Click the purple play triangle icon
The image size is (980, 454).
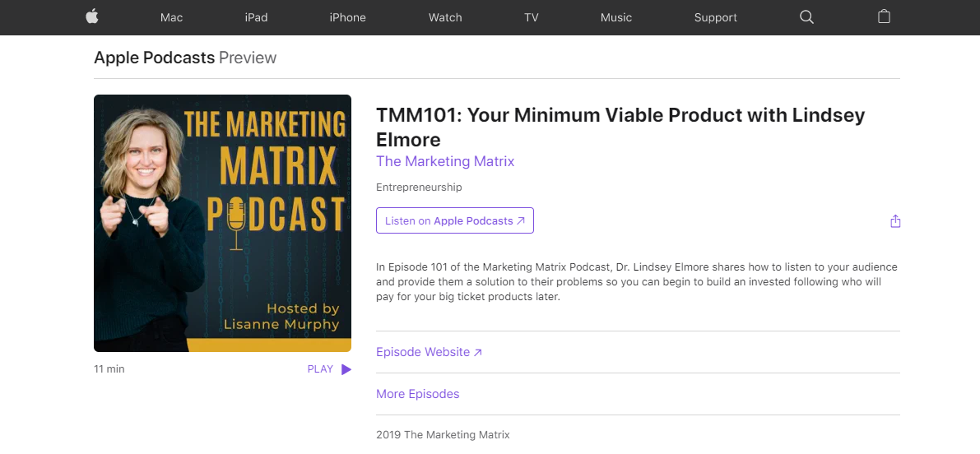tap(346, 369)
